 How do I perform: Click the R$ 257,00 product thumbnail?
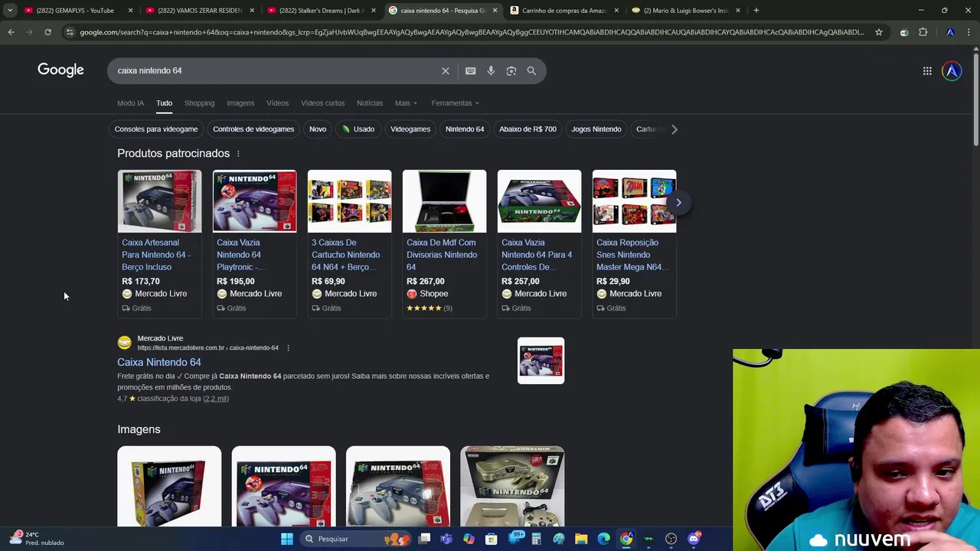tap(539, 201)
